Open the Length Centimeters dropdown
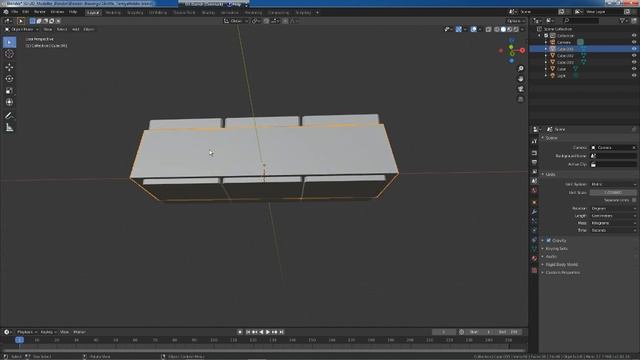Screen dimensions: 640x360 point(613,216)
